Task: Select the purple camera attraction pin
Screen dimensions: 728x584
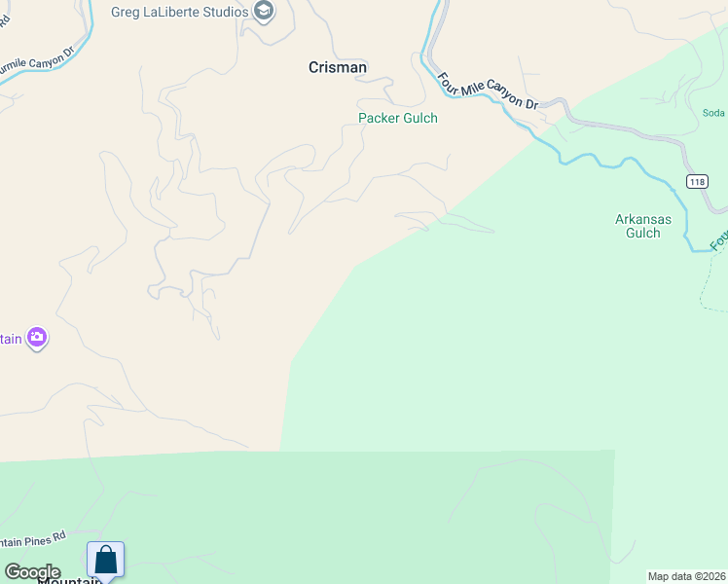Action: click(37, 338)
